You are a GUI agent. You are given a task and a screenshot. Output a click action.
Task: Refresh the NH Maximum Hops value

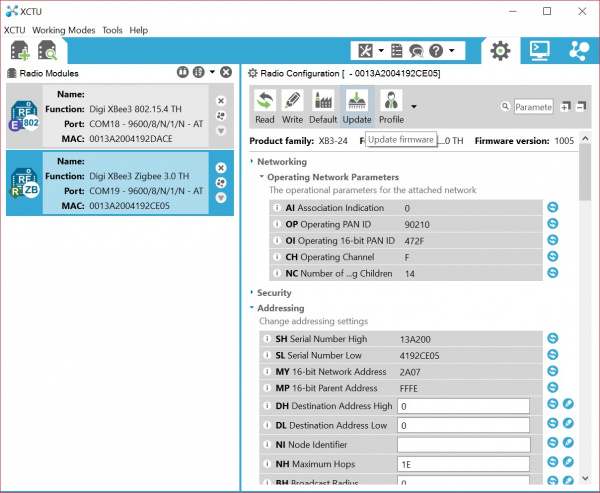(553, 462)
